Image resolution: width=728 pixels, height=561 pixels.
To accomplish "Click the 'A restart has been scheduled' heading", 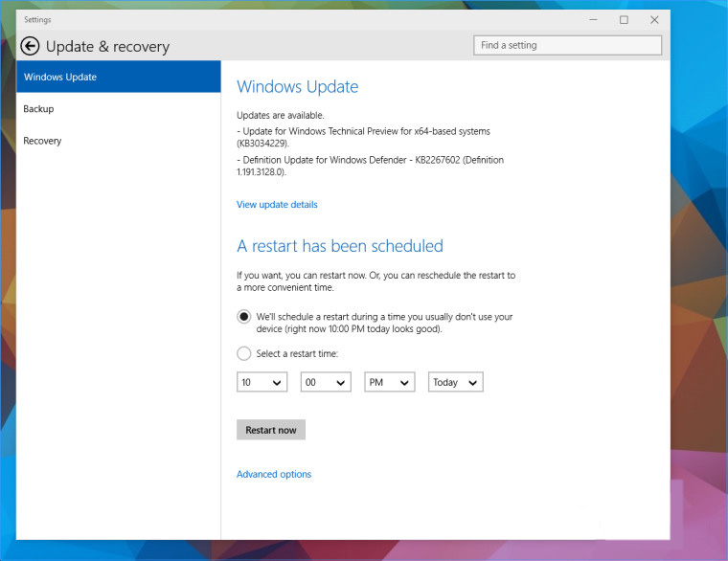I will (x=340, y=246).
